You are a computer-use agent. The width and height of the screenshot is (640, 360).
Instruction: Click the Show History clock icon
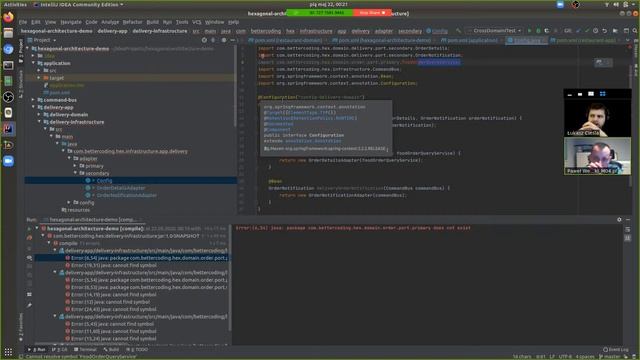pos(596,31)
